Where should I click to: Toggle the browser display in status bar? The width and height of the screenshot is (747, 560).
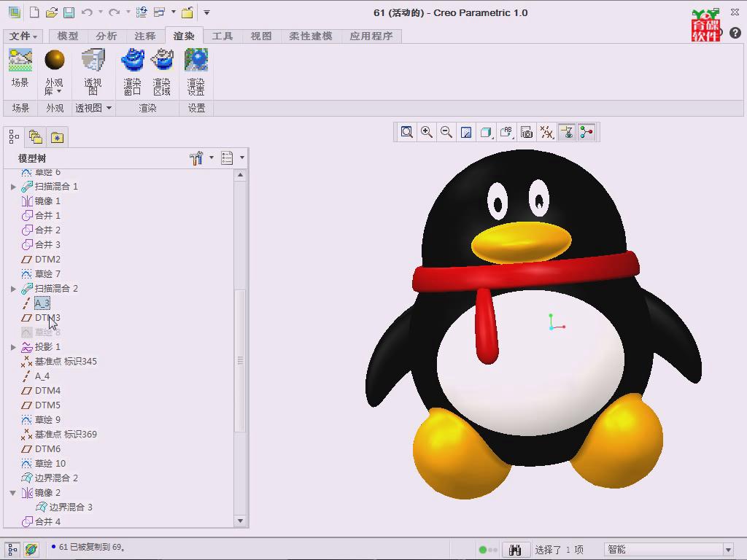31,550
